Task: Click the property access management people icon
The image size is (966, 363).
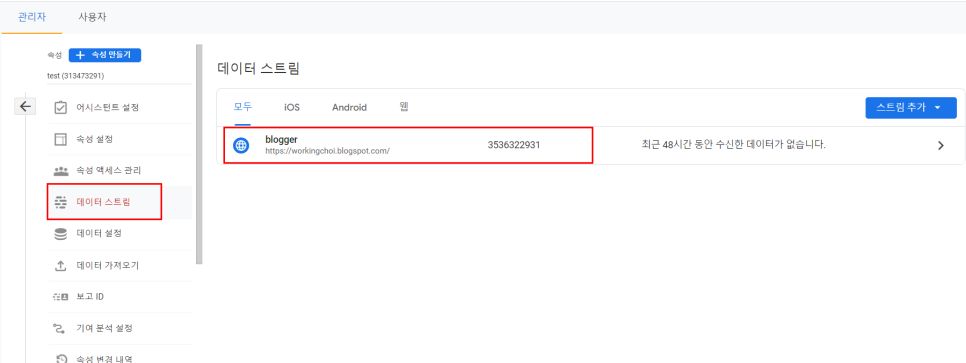Action: click(60, 171)
